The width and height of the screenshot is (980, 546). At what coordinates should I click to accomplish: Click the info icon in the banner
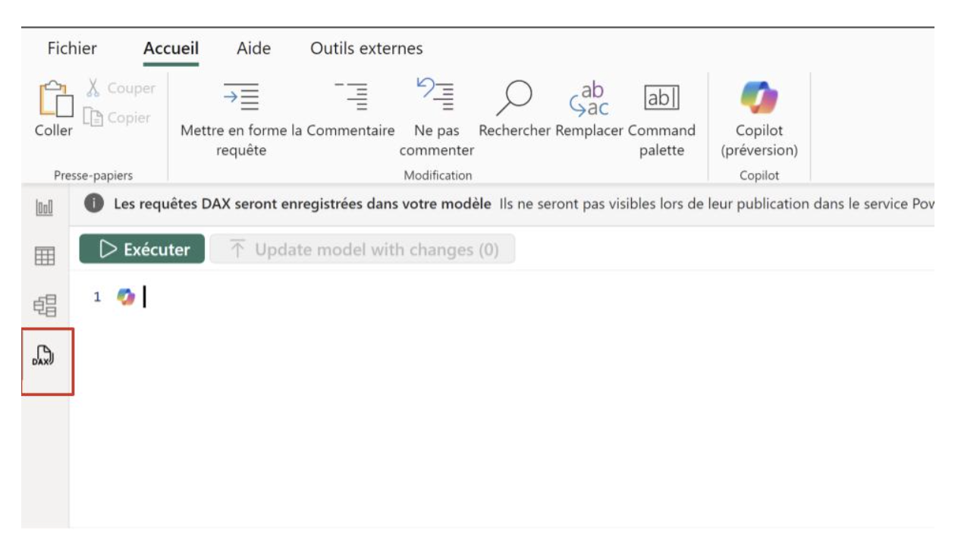[95, 204]
